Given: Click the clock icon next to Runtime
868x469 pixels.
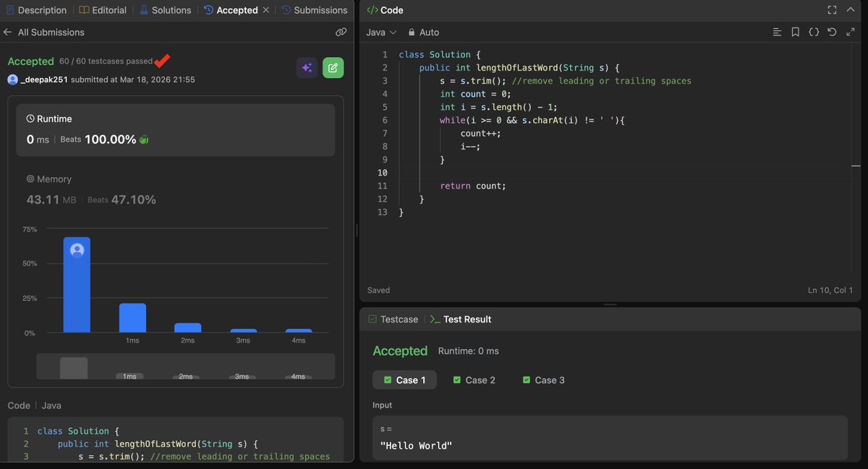Looking at the screenshot, I should pyautogui.click(x=30, y=119).
